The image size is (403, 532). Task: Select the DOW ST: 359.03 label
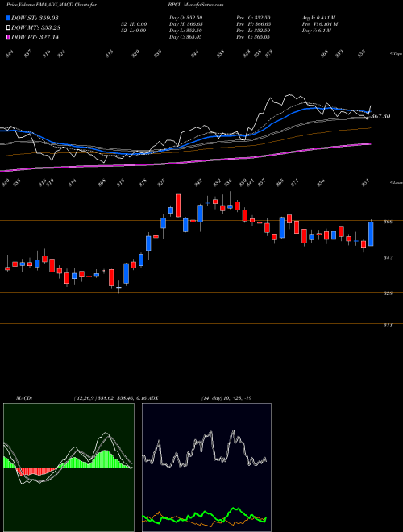coord(35,18)
